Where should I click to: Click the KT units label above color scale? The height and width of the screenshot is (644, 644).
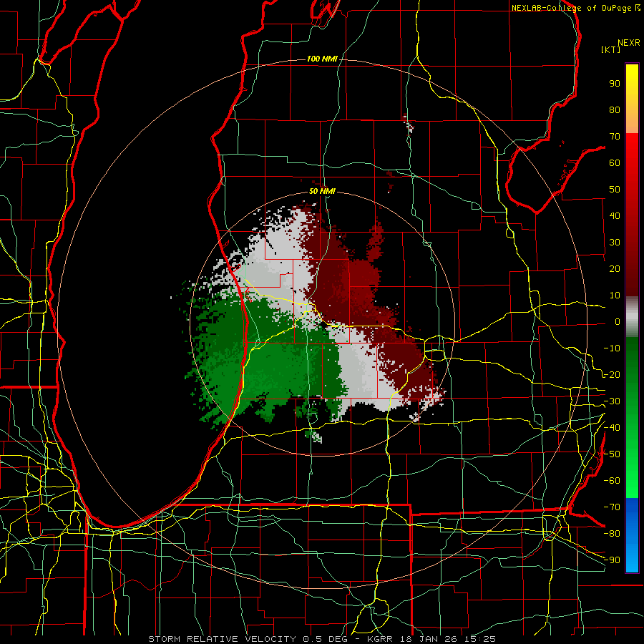pyautogui.click(x=610, y=49)
